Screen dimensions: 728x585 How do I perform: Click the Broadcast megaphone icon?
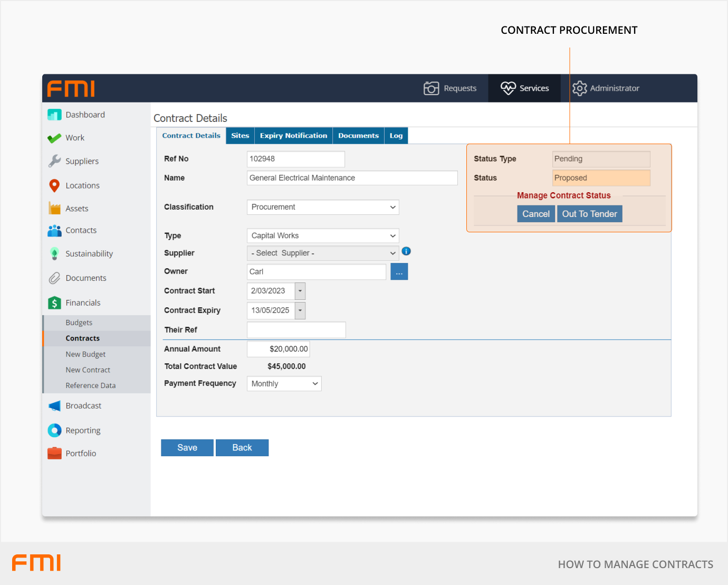[54, 405]
